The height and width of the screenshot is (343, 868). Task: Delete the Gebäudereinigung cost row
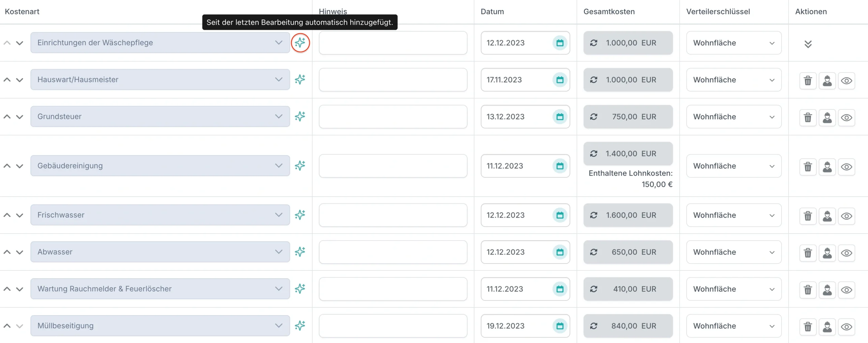tap(808, 167)
